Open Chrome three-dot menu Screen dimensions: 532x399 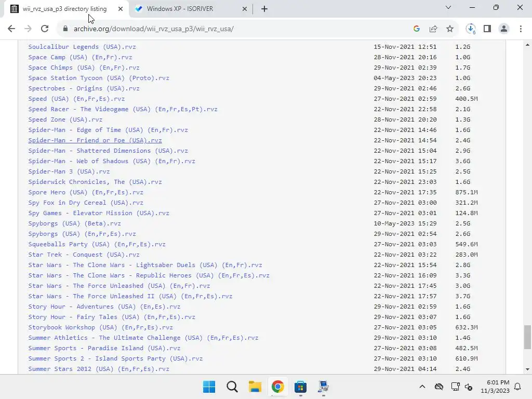[x=521, y=29]
